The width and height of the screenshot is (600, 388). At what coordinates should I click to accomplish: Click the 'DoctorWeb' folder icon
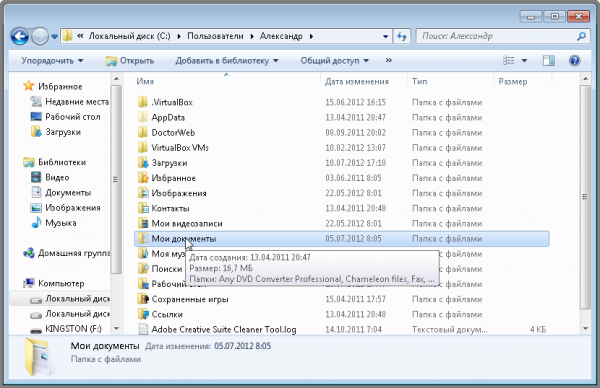pos(143,132)
